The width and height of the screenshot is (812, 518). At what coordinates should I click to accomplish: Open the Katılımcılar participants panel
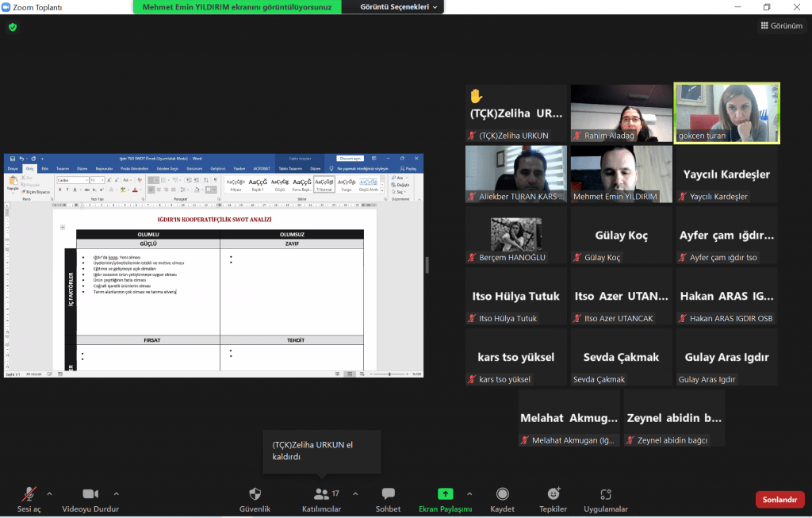[x=321, y=494]
